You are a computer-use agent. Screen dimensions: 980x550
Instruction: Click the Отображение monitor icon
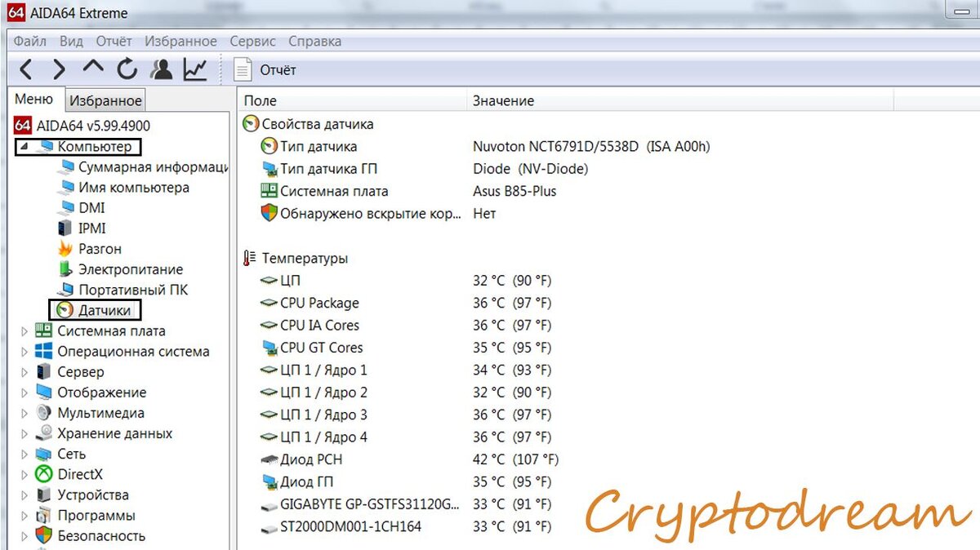(x=44, y=393)
